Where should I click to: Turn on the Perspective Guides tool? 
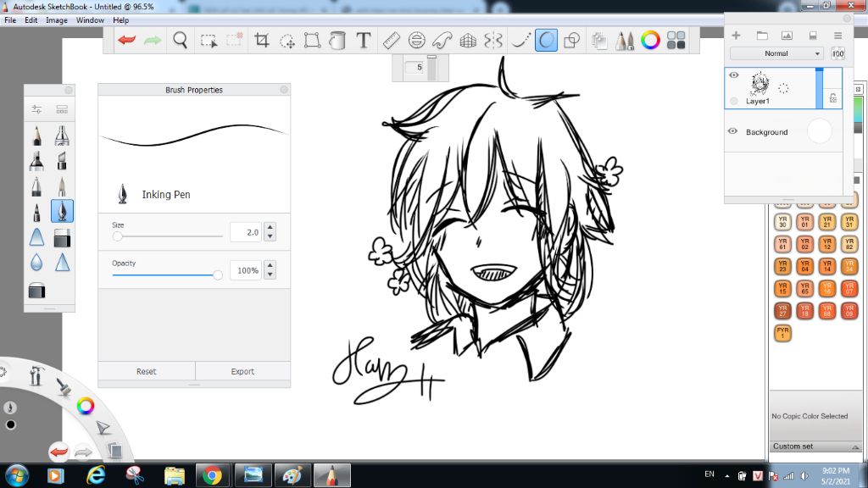pyautogui.click(x=468, y=41)
